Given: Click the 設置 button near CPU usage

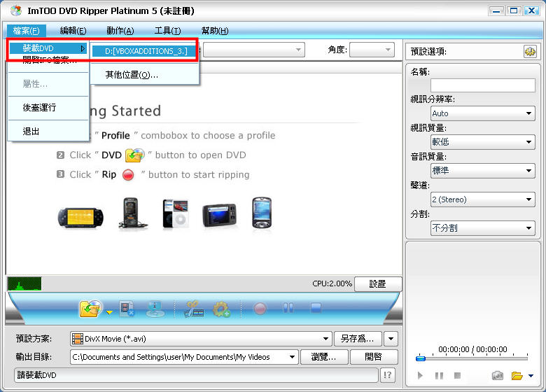Looking at the screenshot, I should click(x=377, y=283).
